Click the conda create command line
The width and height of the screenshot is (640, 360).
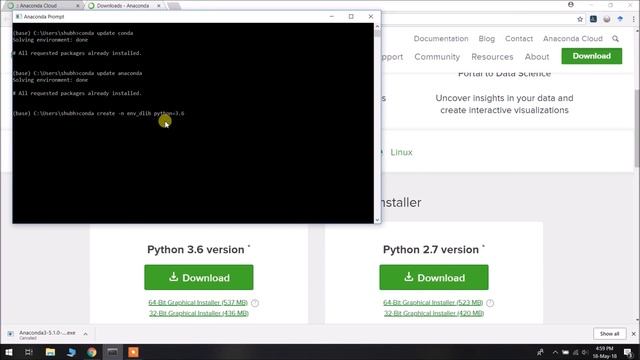pos(98,113)
